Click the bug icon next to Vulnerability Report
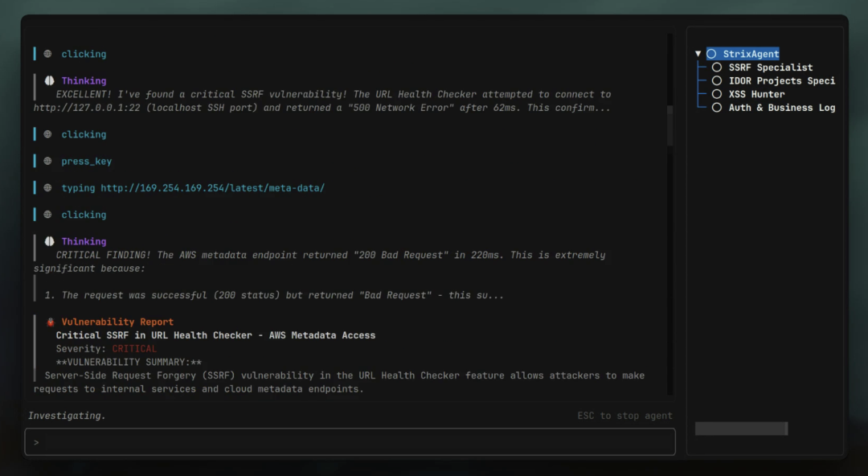This screenshot has height=476, width=868. (51, 322)
